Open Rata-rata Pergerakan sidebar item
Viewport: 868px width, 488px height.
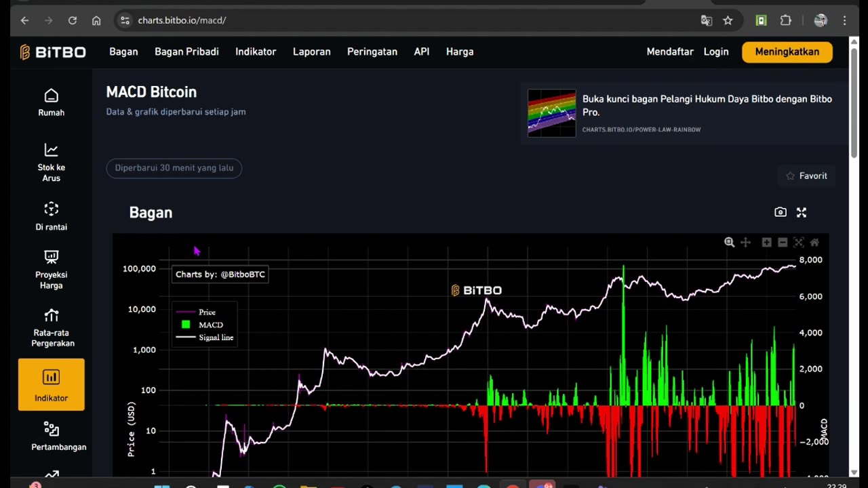tap(52, 328)
